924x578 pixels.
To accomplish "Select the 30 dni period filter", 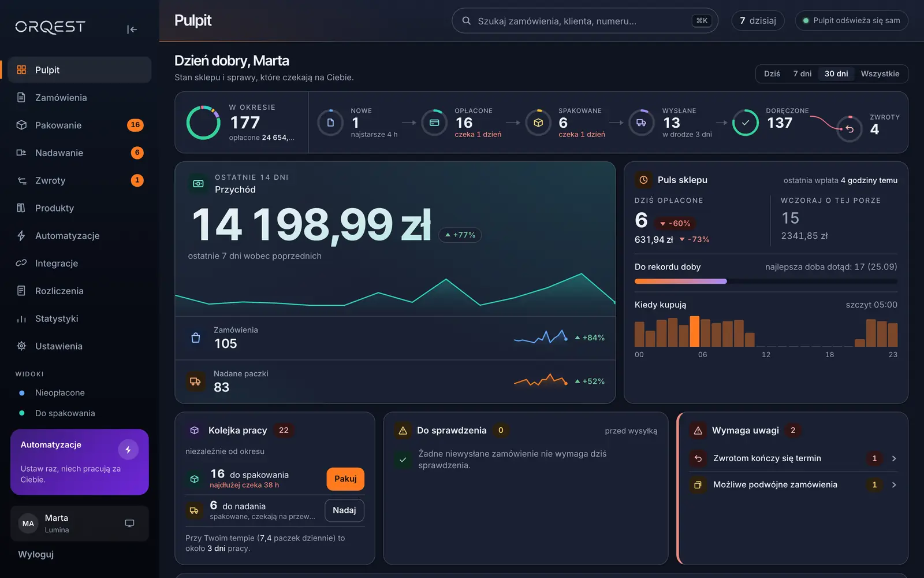I will click(836, 74).
